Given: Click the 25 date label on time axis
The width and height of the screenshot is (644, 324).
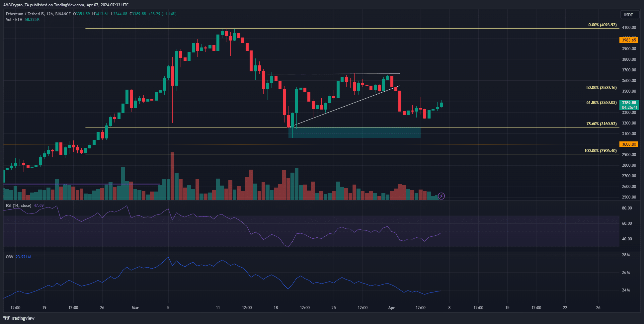Looking at the screenshot, I should coord(334,308).
